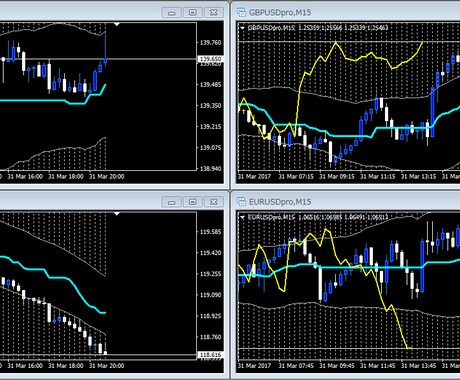460x380 pixels.
Task: Click 31 Mar 20:00 in the 118.616 chart
Action: click(x=106, y=366)
